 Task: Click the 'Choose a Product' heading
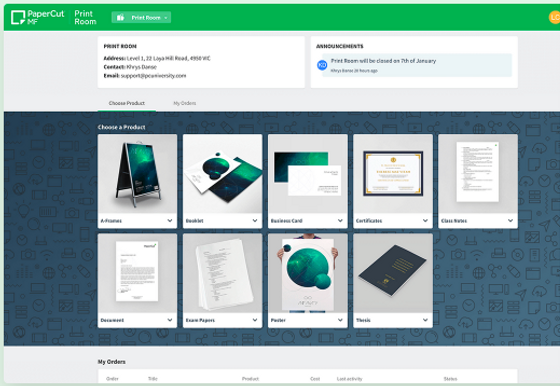(x=121, y=127)
